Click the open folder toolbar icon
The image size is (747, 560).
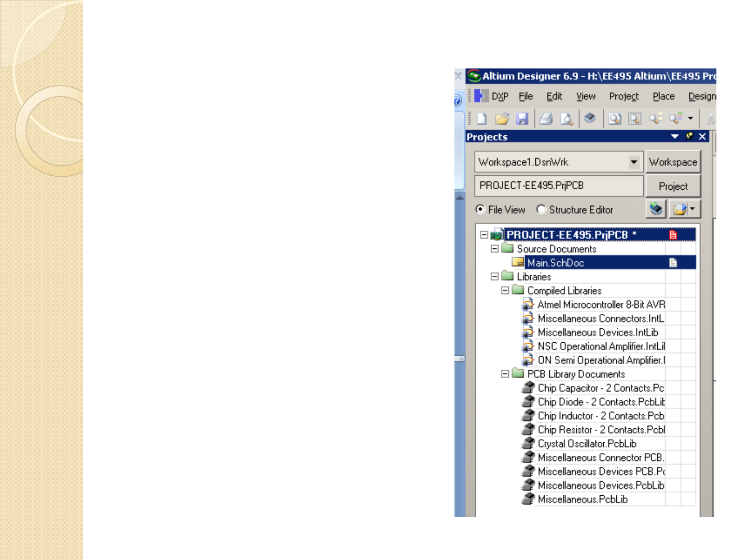502,119
